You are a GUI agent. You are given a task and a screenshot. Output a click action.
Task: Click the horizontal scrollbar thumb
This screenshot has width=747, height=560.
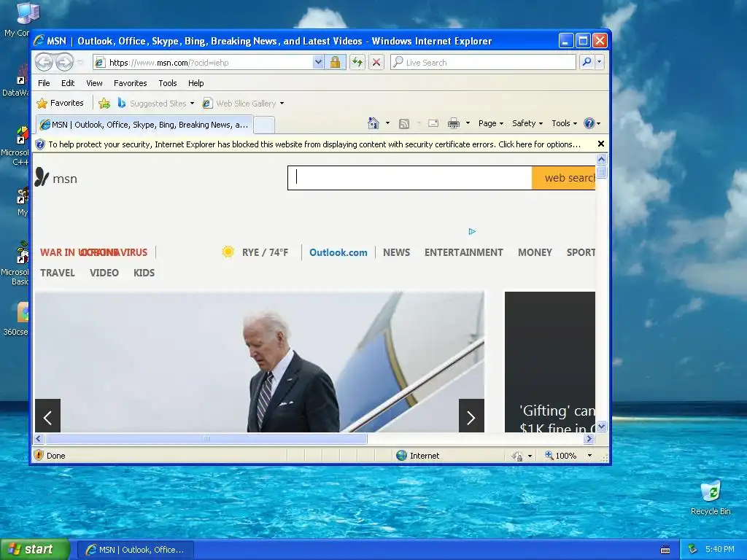pos(206,438)
